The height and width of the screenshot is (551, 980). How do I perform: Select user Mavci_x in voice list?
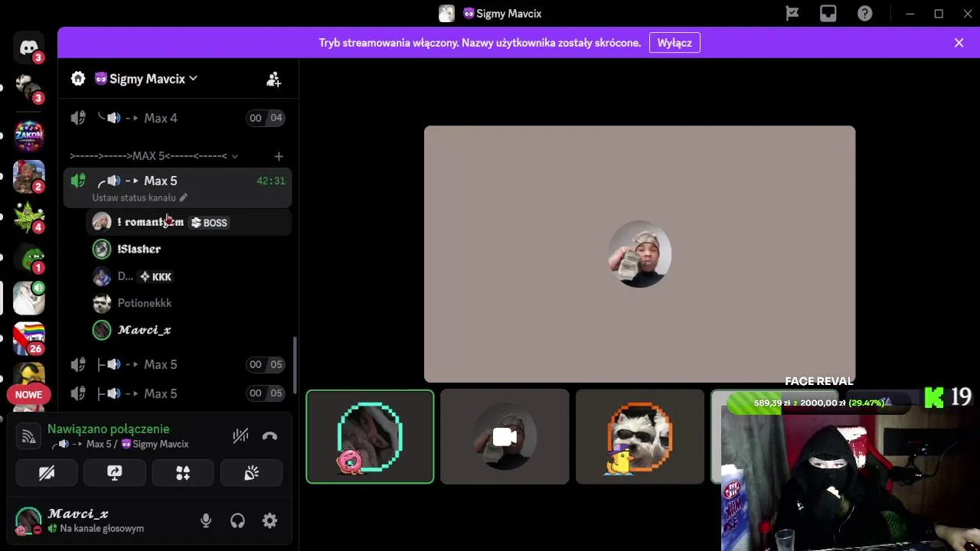coord(188,330)
